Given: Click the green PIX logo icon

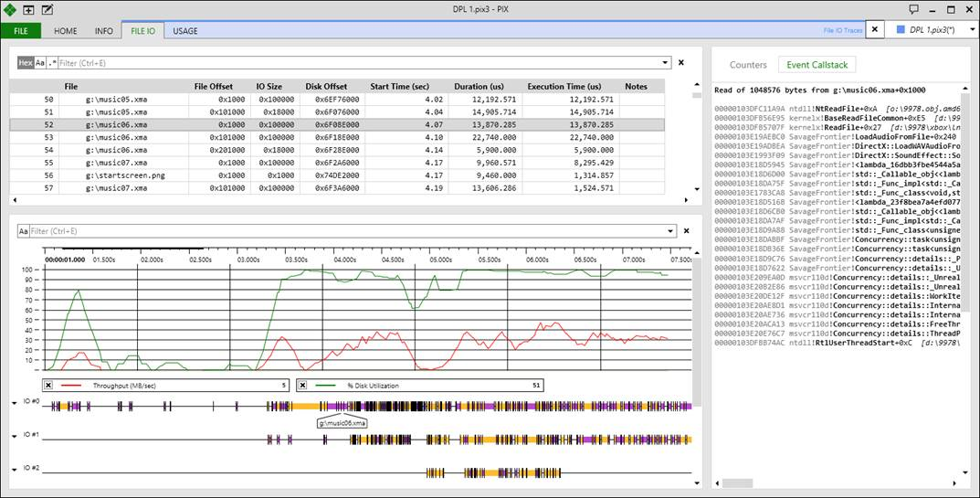Looking at the screenshot, I should pos(10,10).
